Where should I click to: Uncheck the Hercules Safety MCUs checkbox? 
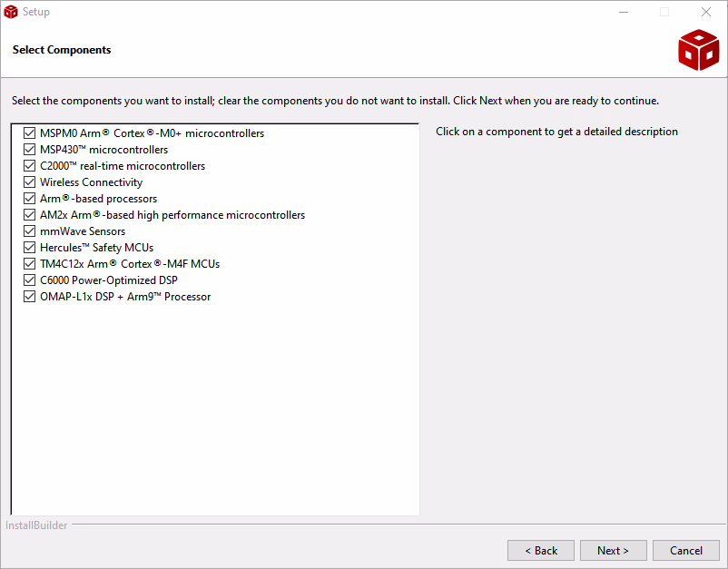point(30,248)
